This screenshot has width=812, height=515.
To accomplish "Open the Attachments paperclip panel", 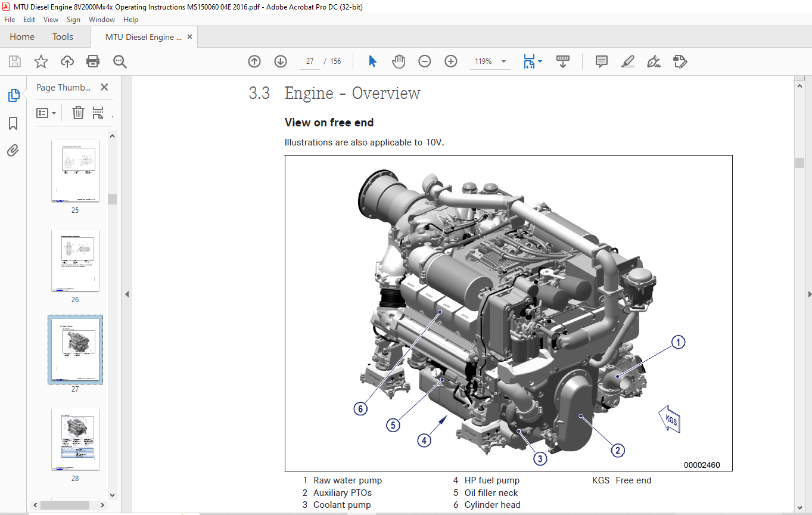I will [13, 150].
